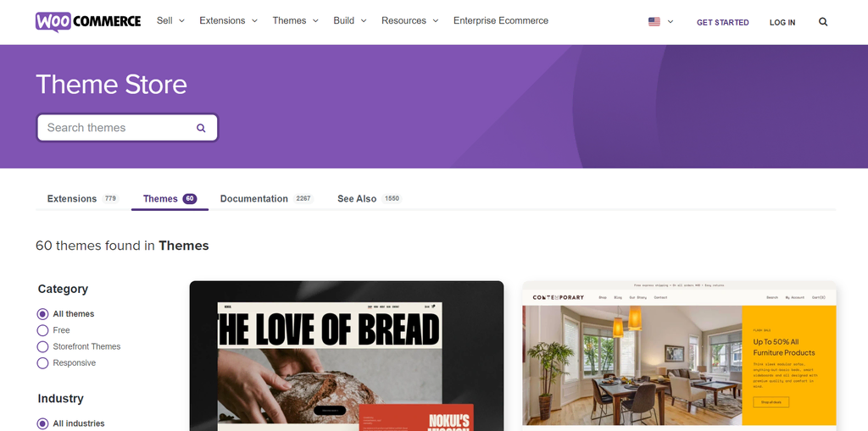Image resolution: width=868 pixels, height=431 pixels.
Task: Click the US flag language icon
Action: tap(654, 21)
